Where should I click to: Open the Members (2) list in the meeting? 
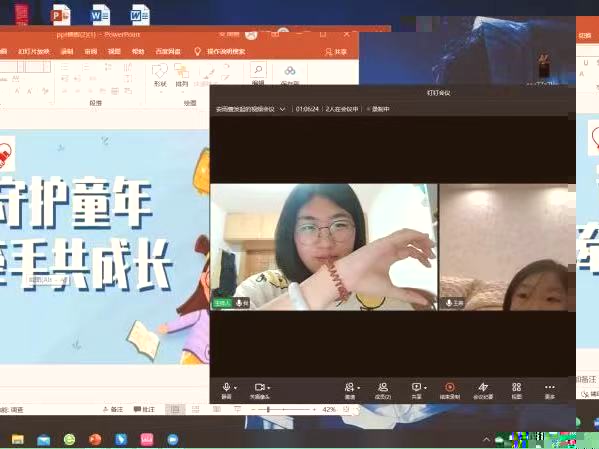tap(383, 391)
